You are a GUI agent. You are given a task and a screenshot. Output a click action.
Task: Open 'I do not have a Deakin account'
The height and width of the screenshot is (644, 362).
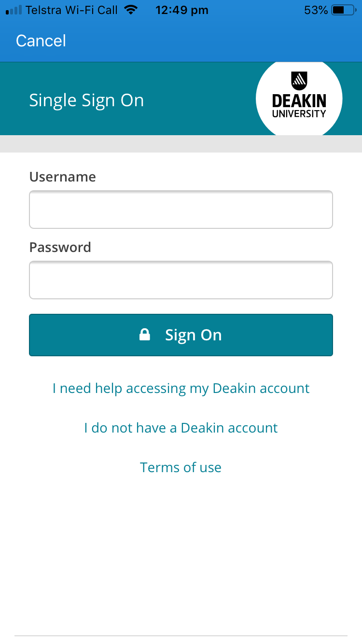tap(181, 428)
